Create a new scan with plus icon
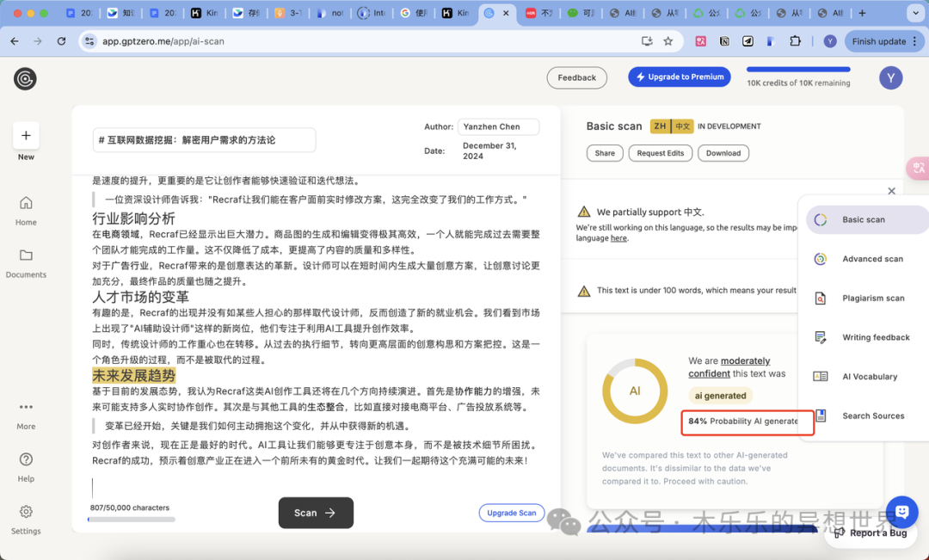929x560 pixels. coord(26,135)
